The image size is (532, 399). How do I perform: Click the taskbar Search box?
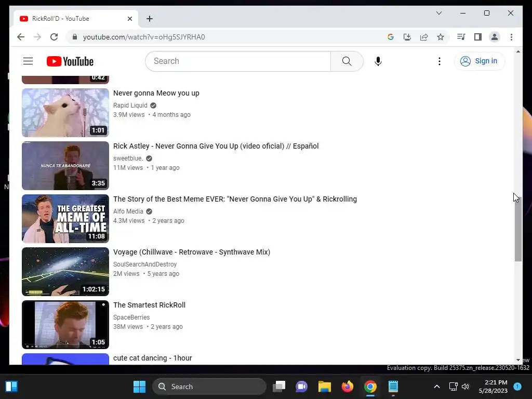(209, 387)
